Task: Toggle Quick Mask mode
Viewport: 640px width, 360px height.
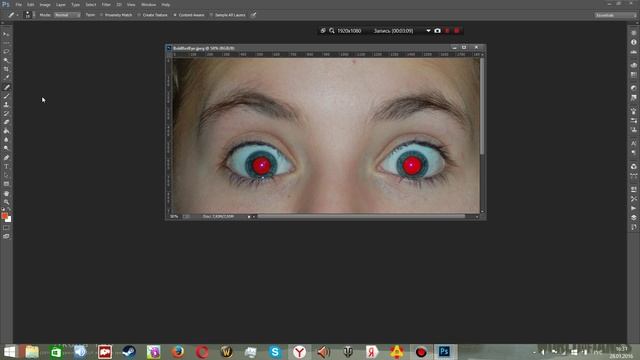Action: coord(6,228)
